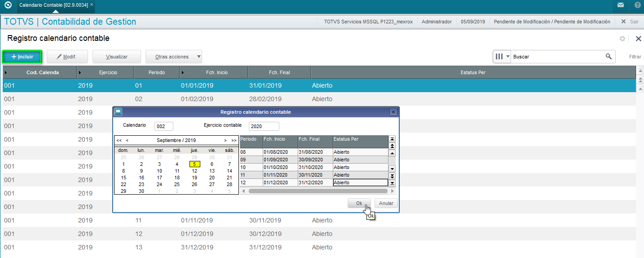Select day 5 in the calendar
Screen dimensions: 644x258
point(194,164)
